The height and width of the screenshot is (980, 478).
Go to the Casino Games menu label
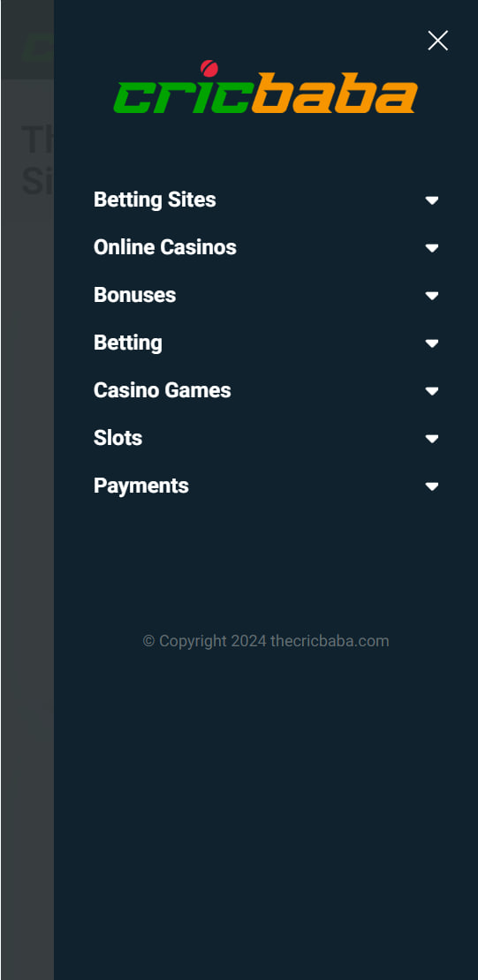point(162,390)
